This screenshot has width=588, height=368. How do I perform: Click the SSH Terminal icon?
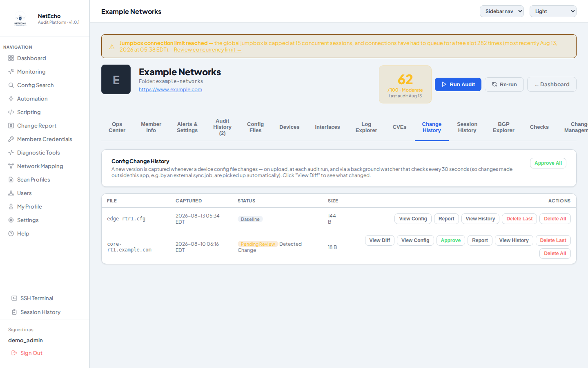click(14, 298)
